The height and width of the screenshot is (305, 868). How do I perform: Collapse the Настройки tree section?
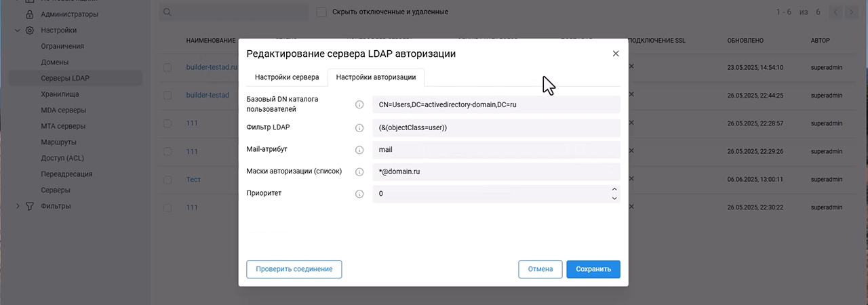pyautogui.click(x=18, y=30)
